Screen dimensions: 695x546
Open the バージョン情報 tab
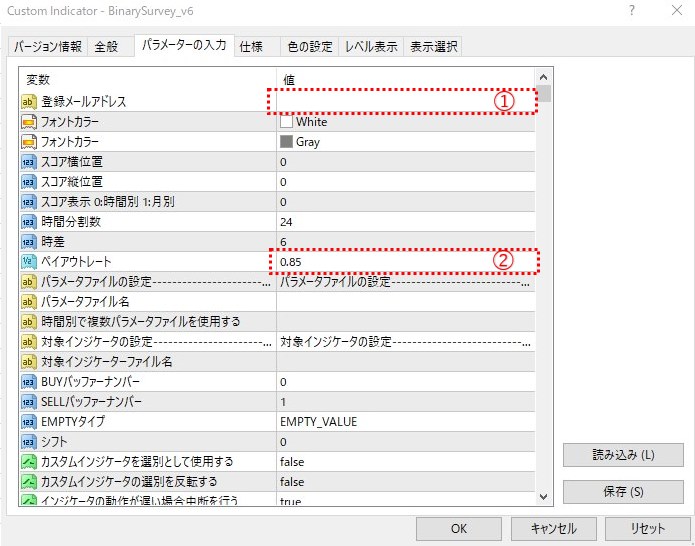coord(48,47)
